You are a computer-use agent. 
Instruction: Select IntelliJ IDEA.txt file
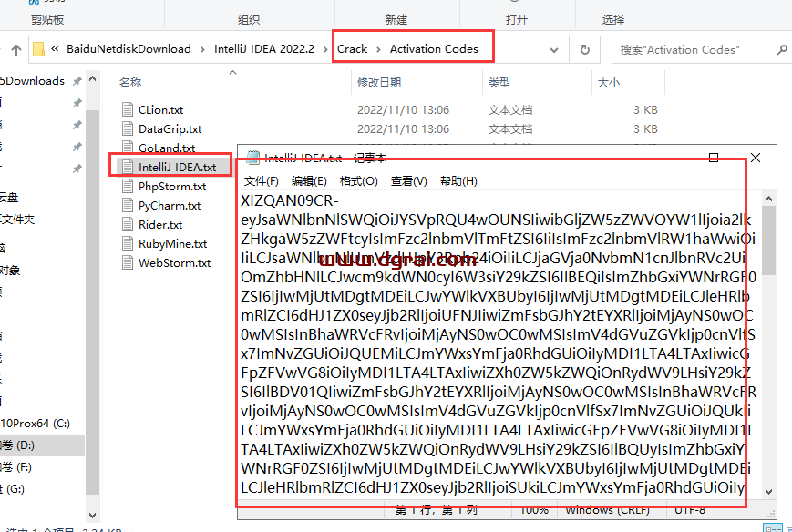point(177,167)
